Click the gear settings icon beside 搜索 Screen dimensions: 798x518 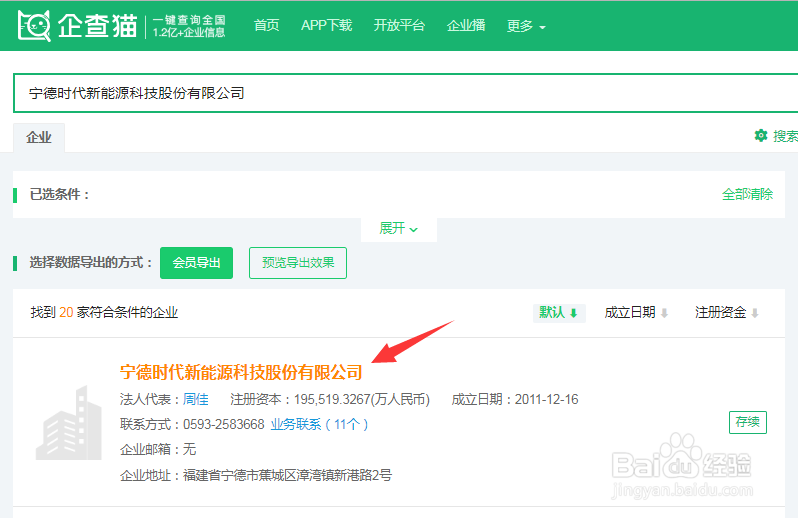click(x=761, y=135)
